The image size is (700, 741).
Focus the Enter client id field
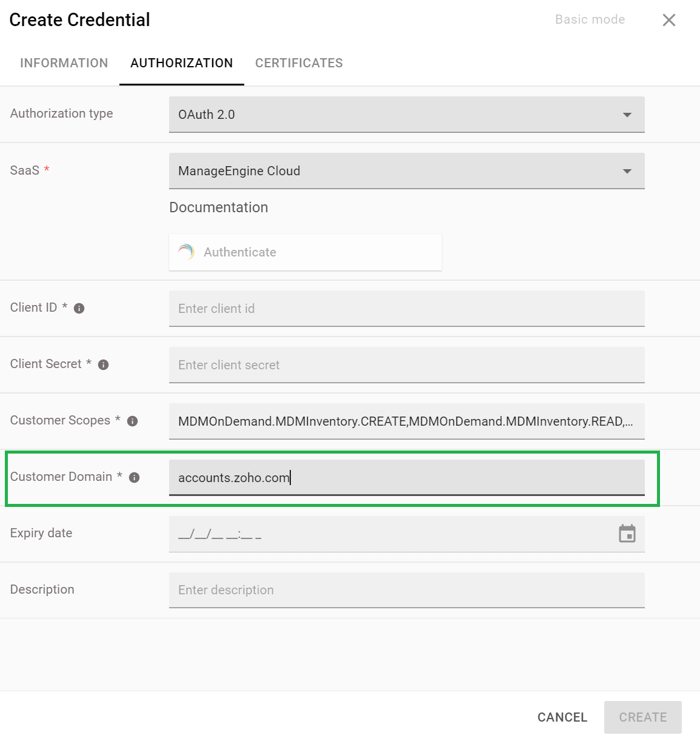(x=406, y=309)
